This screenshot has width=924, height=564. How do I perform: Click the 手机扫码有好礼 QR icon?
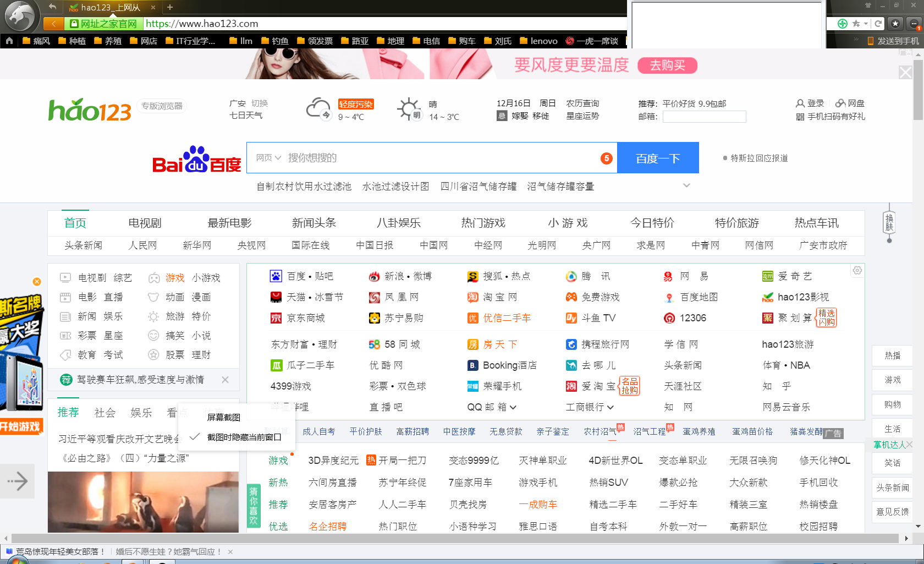(800, 117)
